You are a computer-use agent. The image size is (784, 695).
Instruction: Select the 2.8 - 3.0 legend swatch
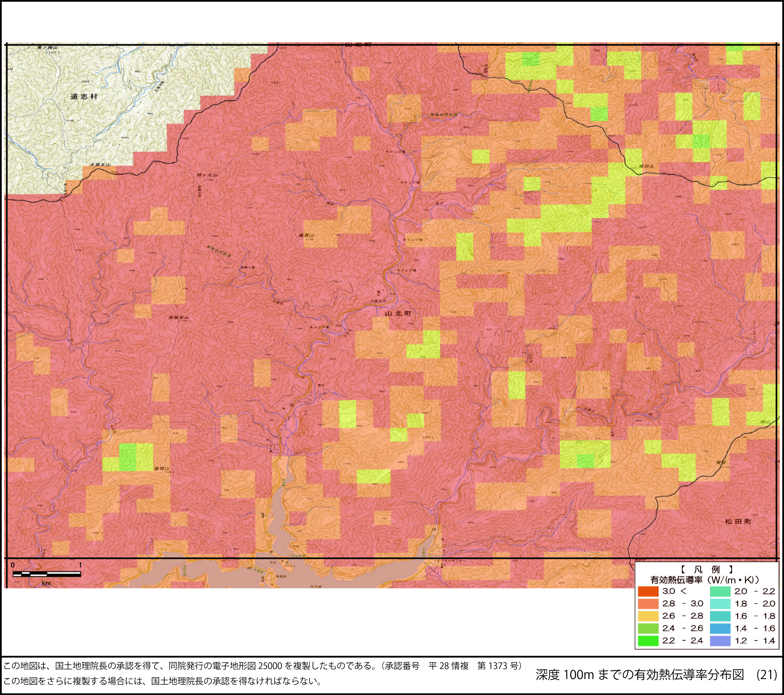coord(648,604)
